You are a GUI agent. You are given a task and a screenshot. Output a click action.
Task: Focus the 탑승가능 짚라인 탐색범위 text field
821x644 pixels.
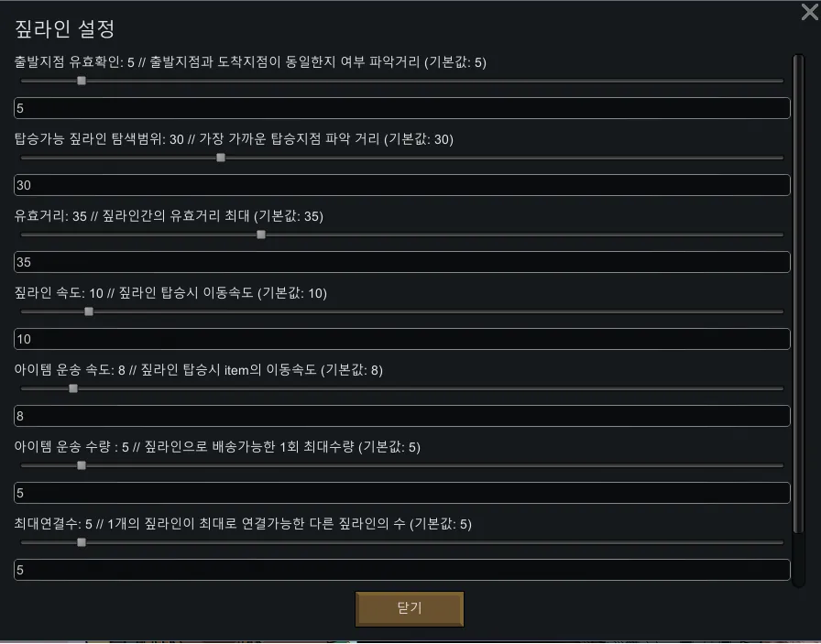pyautogui.click(x=401, y=185)
